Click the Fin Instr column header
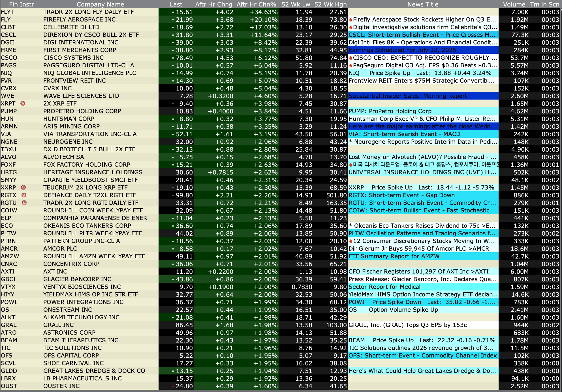 21,4
